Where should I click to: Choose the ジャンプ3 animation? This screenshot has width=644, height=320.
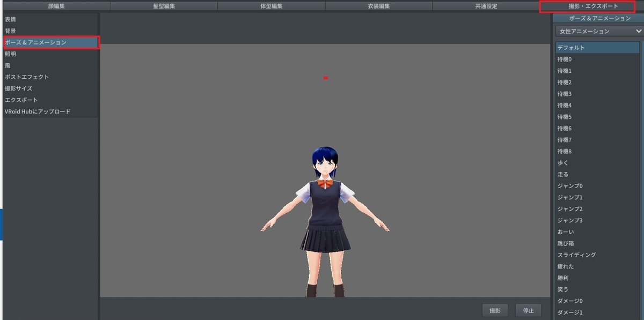pyautogui.click(x=598, y=221)
